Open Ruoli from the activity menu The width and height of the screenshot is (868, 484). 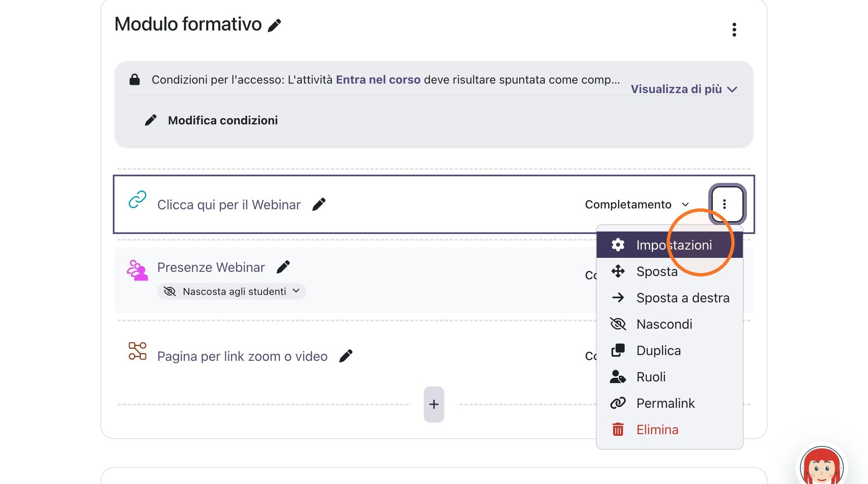669,377
